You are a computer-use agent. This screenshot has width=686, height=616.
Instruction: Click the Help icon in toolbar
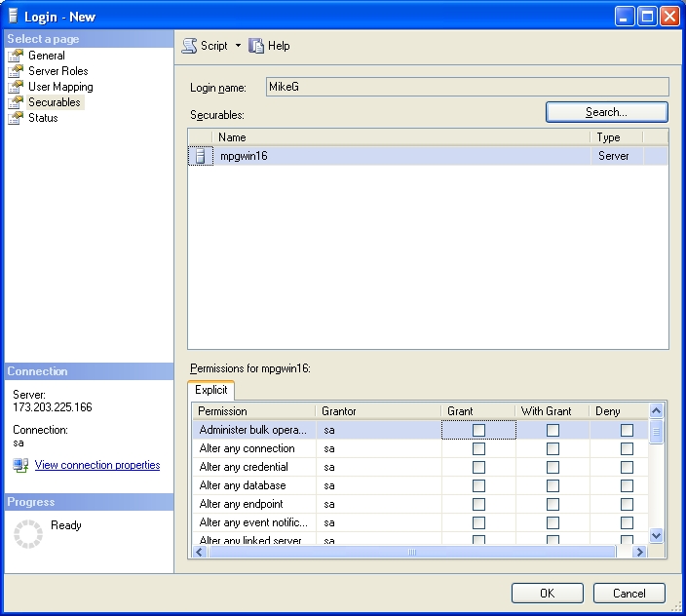coord(257,46)
